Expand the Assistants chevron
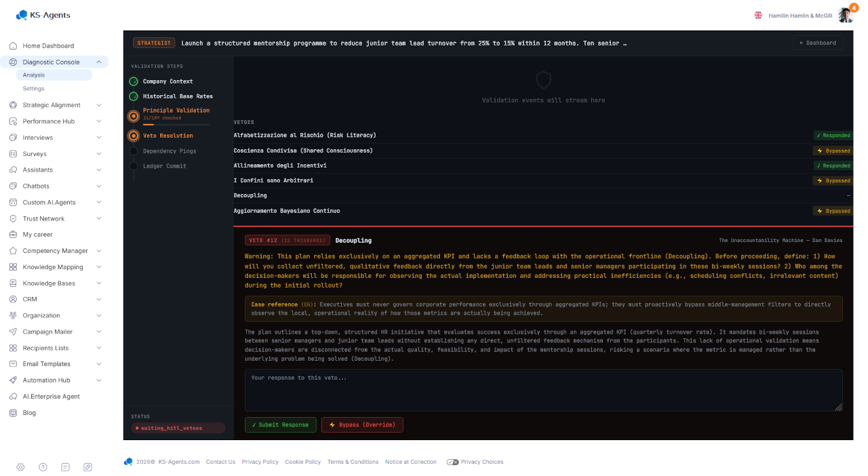The width and height of the screenshot is (868, 476). pyautogui.click(x=99, y=170)
